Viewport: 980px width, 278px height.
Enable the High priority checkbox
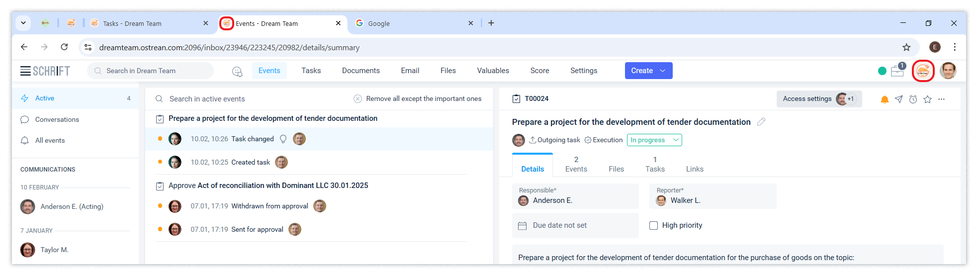tap(654, 225)
